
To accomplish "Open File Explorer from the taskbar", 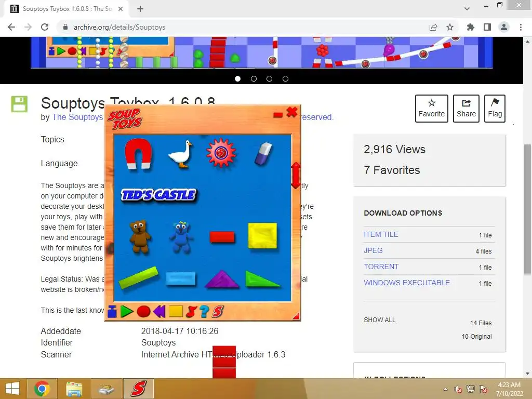I will click(x=74, y=389).
